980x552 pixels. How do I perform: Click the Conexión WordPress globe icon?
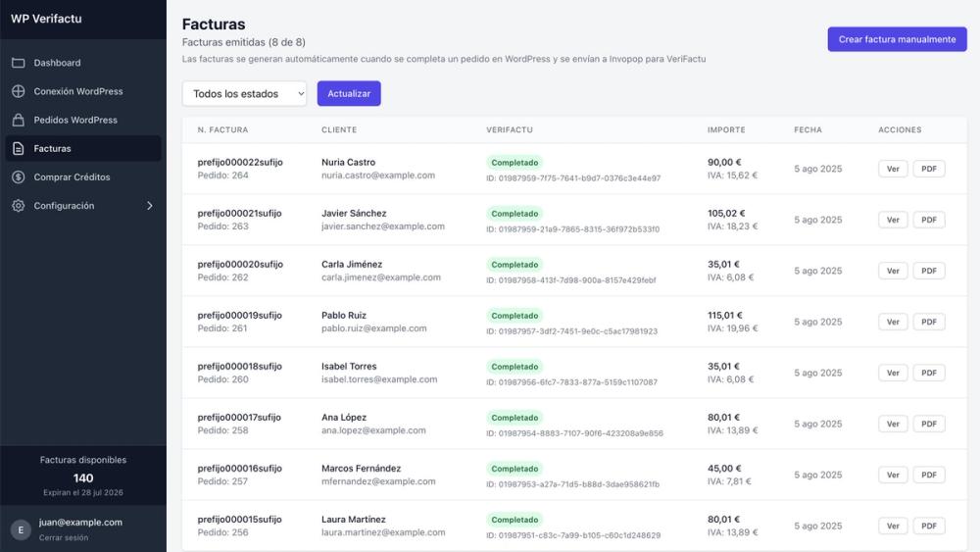[x=18, y=91]
